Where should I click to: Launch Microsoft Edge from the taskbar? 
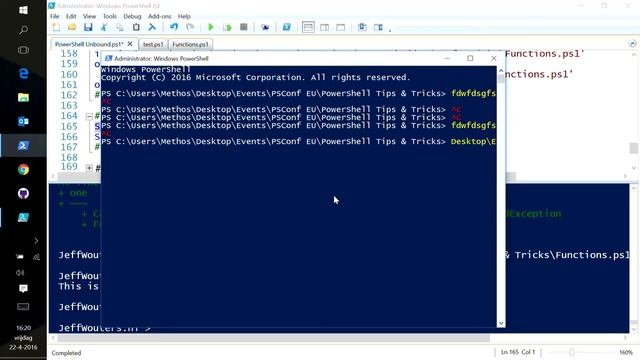(x=23, y=73)
